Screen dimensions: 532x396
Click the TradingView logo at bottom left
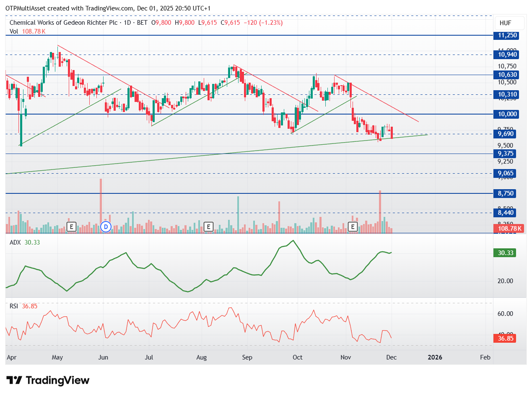pyautogui.click(x=48, y=380)
